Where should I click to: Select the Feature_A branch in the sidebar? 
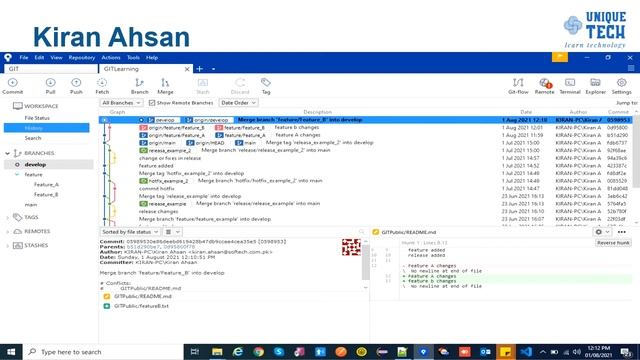pyautogui.click(x=46, y=184)
